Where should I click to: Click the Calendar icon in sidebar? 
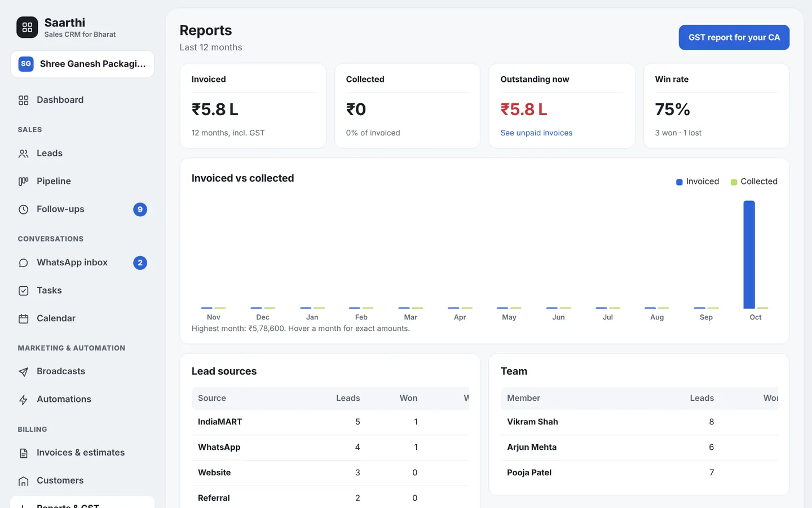tap(23, 319)
